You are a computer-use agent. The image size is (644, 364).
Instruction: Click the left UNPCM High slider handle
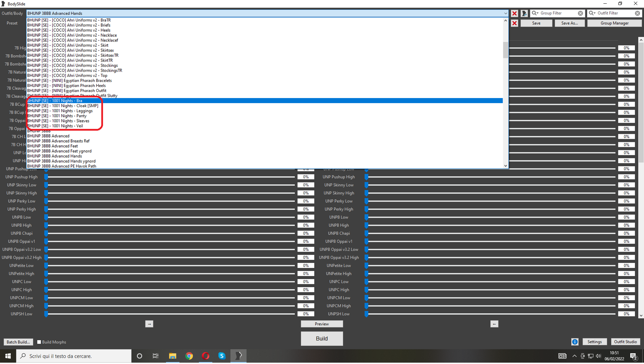(46, 306)
